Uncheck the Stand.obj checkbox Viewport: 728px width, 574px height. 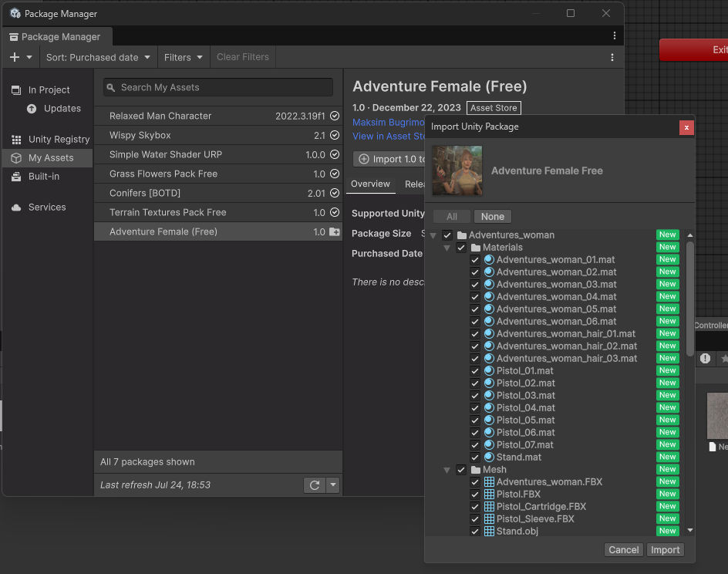tap(475, 532)
